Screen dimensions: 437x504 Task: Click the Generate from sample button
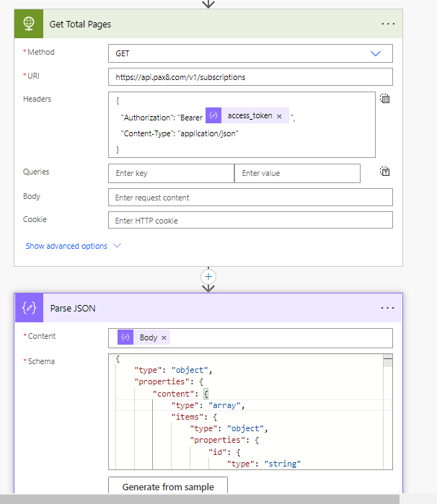(x=167, y=487)
